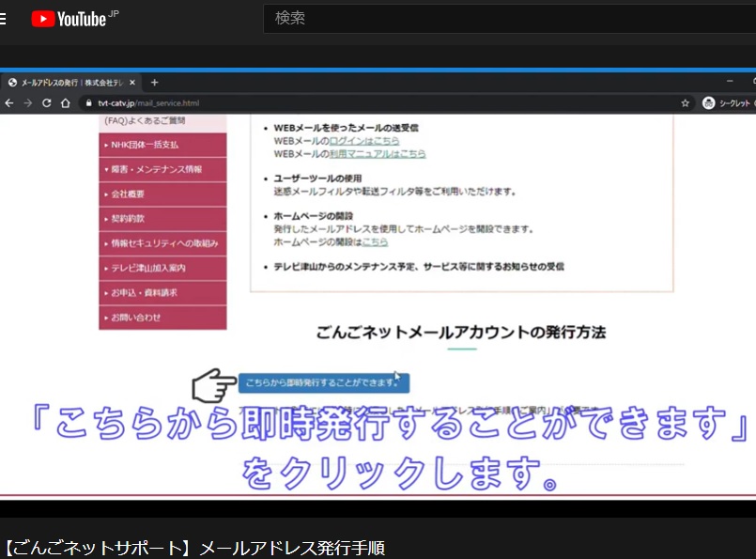Viewport: 756px width, 559px height.
Task: Open お問い合わせ in the sidebar menu
Action: point(162,318)
